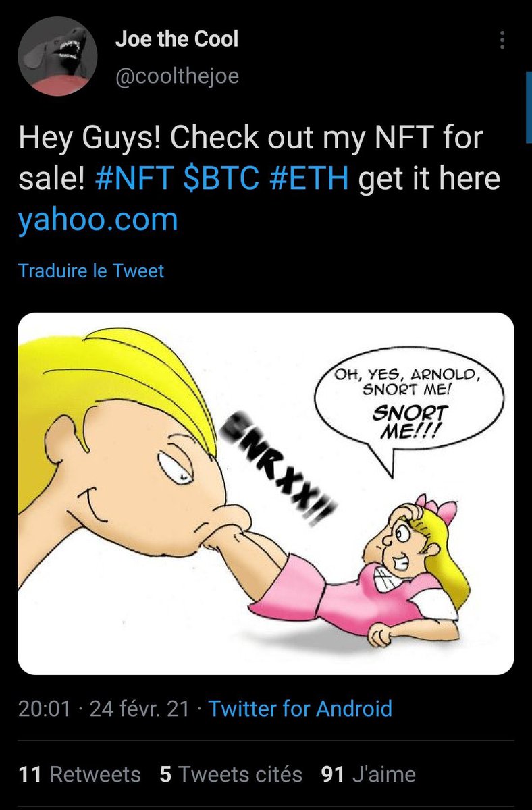Tap the Joe the Cool profile avatar
This screenshot has width=532, height=810.
coord(56,58)
